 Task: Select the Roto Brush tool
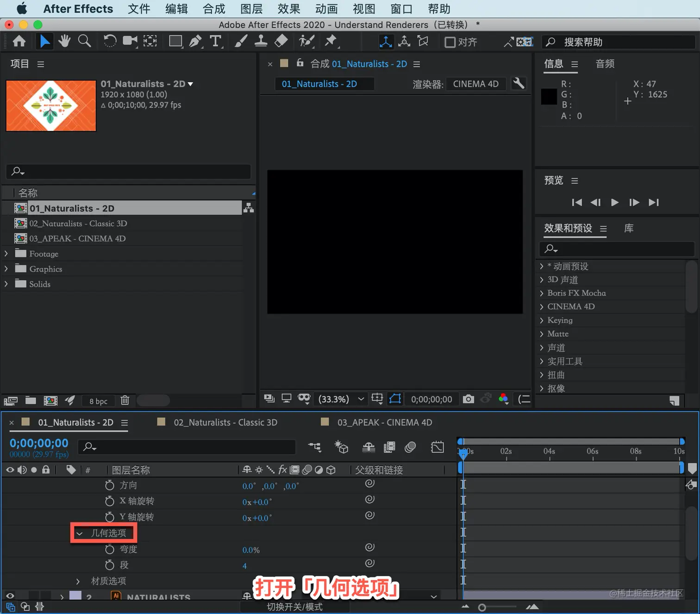[306, 41]
